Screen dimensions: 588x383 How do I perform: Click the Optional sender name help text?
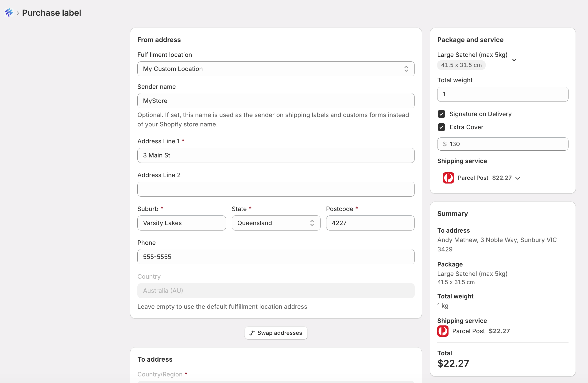(273, 120)
